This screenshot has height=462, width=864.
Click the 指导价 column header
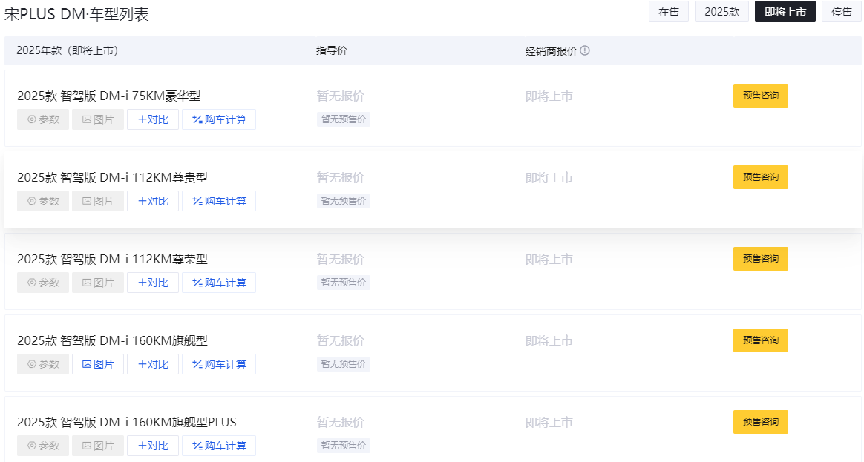click(x=332, y=51)
